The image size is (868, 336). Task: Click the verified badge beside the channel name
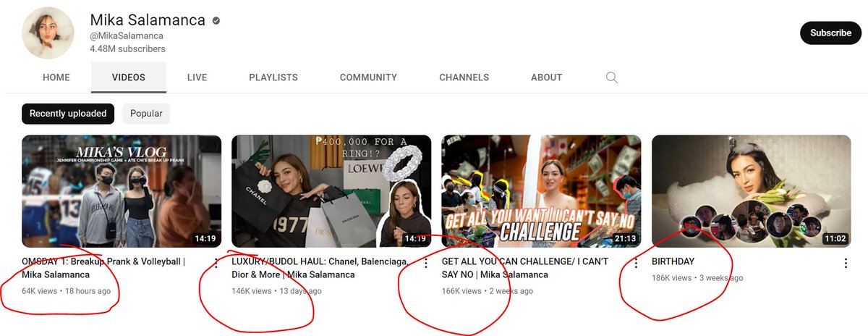pos(216,21)
